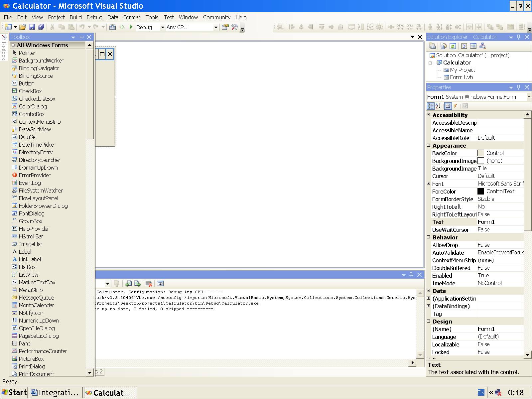Image resolution: width=532 pixels, height=399 pixels.
Task: Click the Toolbox scroll down arrow
Action: [x=89, y=372]
